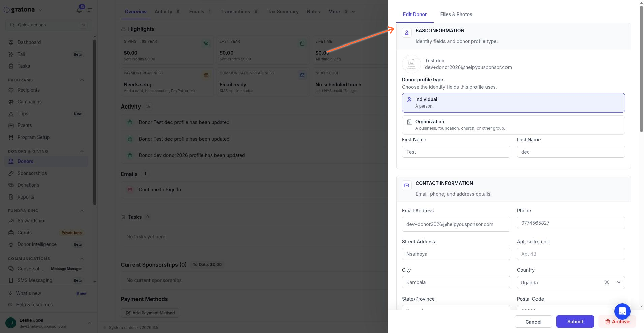Click the Tali sidebar icon
The height and width of the screenshot is (333, 644).
coord(11,54)
